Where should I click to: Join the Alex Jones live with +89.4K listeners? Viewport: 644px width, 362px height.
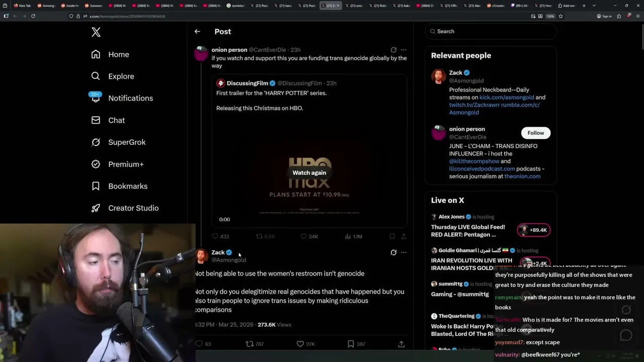coord(533,230)
